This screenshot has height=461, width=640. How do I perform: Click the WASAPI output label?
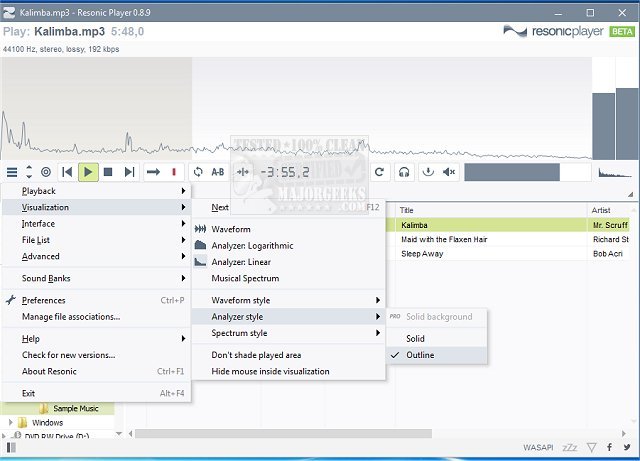tap(538, 448)
